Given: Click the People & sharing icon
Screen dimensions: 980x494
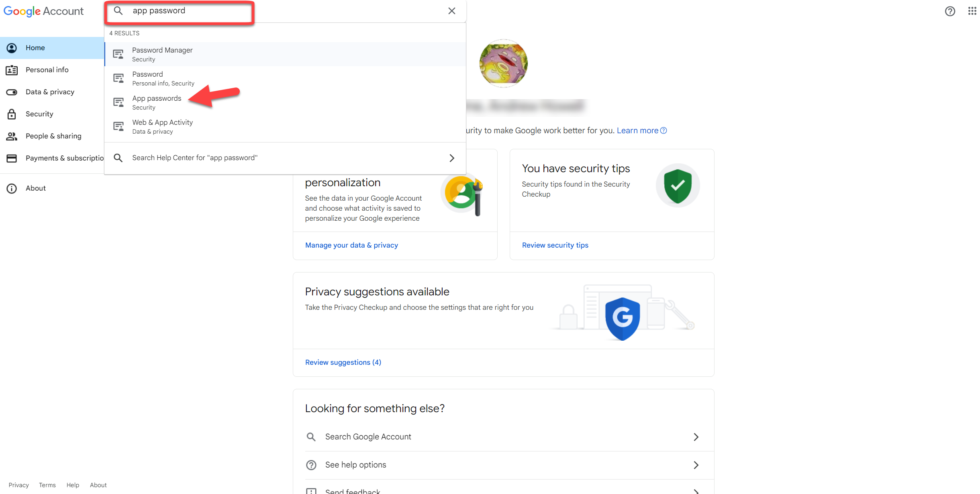Looking at the screenshot, I should [12, 136].
